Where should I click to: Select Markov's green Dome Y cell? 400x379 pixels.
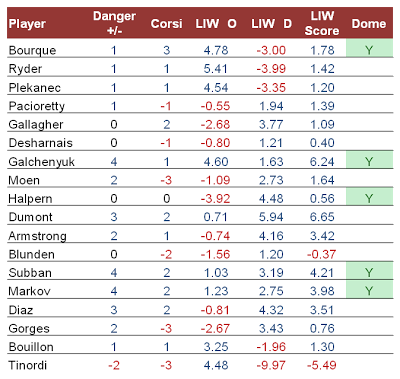pos(369,289)
